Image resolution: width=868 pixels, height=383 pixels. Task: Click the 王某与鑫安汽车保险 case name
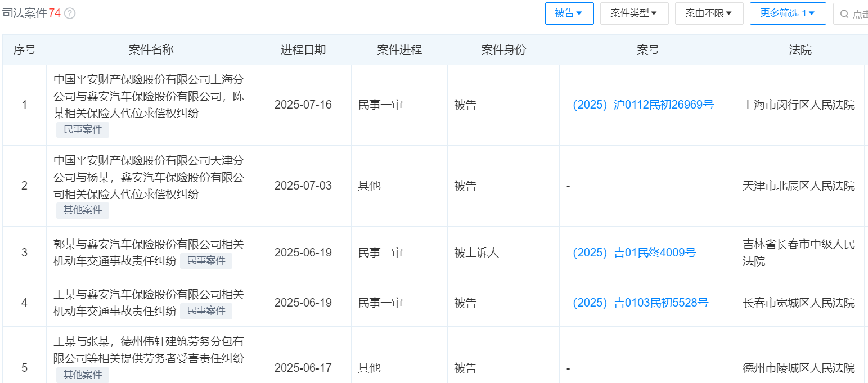[149, 303]
